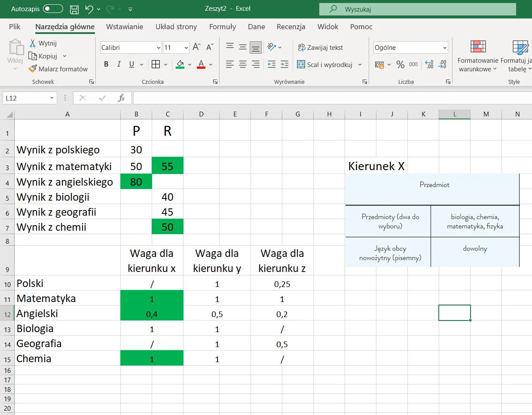Click the Percent Style icon
The width and height of the screenshot is (532, 415).
pyautogui.click(x=401, y=64)
